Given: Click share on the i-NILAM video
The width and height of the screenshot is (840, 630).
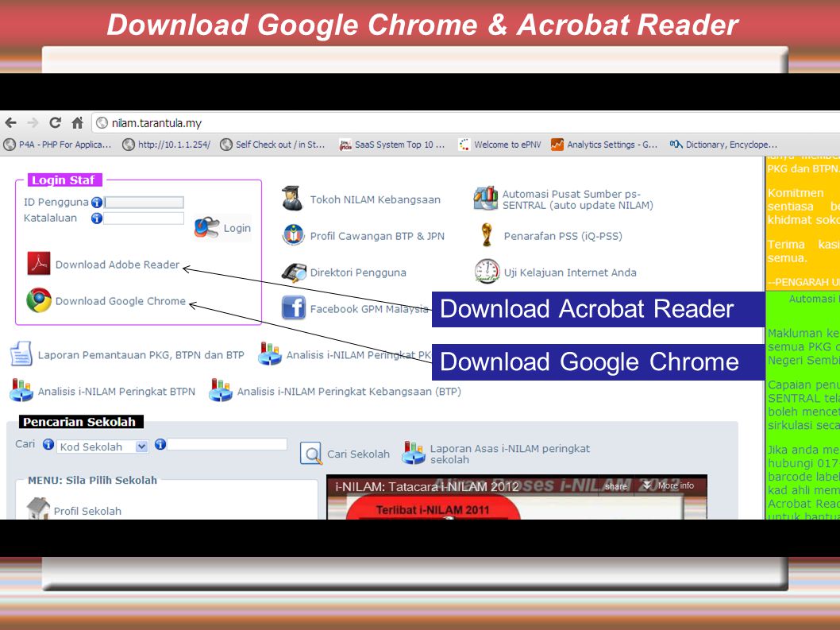Looking at the screenshot, I should [x=615, y=486].
